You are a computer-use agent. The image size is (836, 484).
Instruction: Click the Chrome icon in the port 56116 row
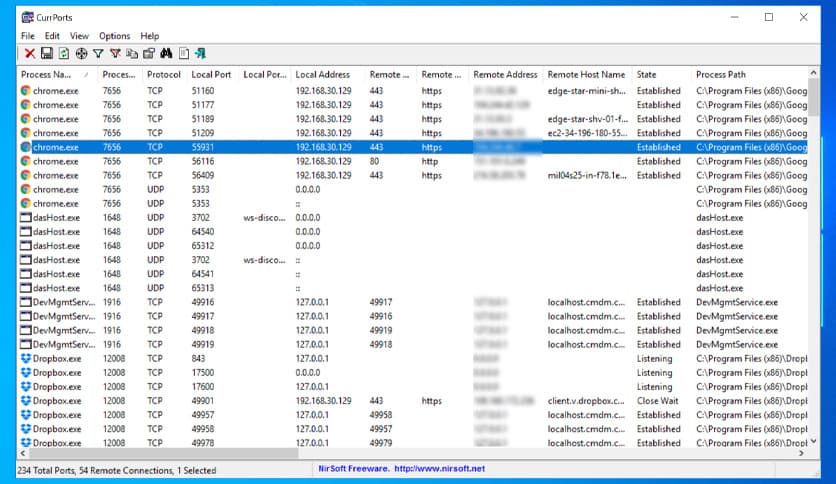[x=26, y=161]
